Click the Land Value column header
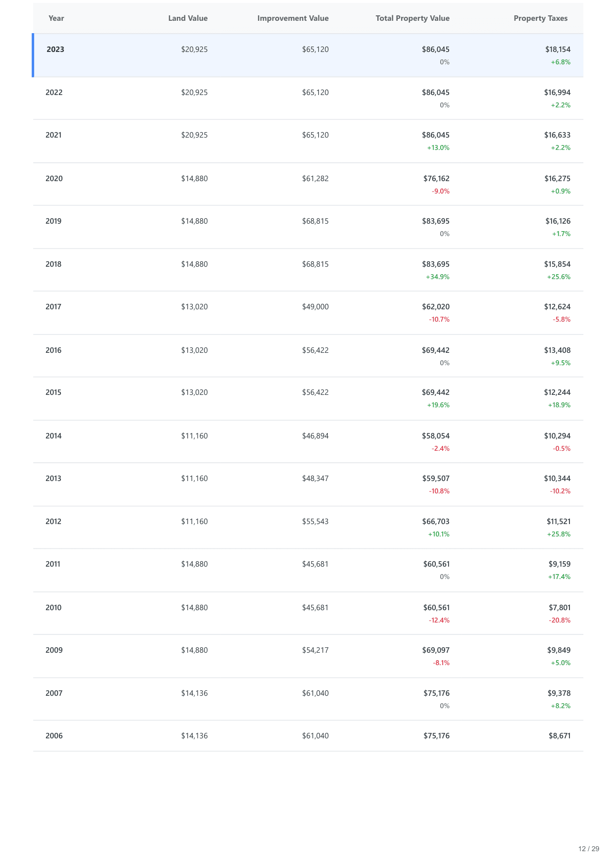The image size is (615, 868). [x=188, y=18]
